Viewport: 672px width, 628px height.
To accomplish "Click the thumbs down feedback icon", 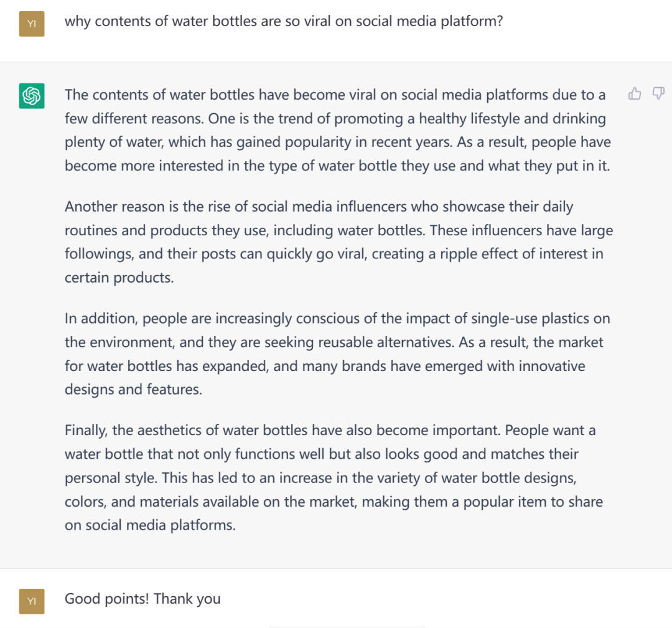I will pyautogui.click(x=658, y=94).
